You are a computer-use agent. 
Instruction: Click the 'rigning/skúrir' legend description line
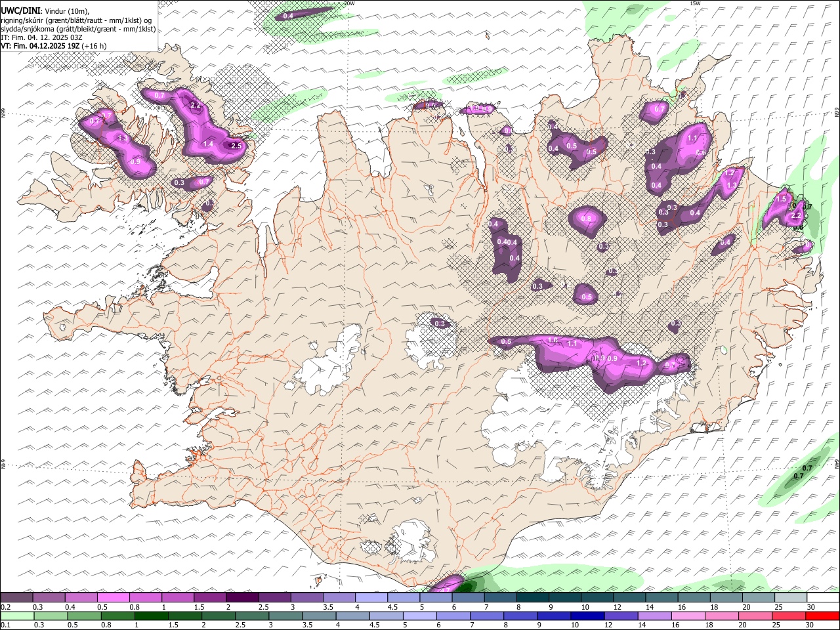tap(76, 20)
